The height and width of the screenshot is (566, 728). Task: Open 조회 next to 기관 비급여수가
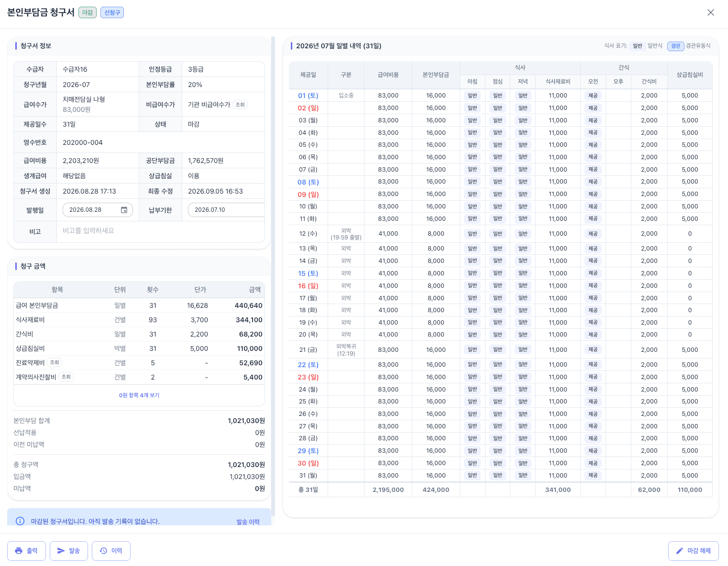(x=240, y=105)
